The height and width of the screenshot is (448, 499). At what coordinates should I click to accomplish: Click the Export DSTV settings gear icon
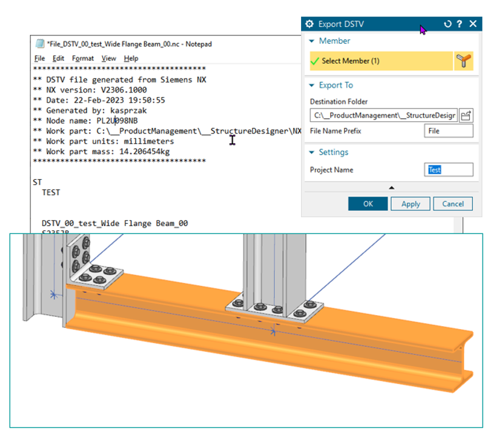point(310,24)
